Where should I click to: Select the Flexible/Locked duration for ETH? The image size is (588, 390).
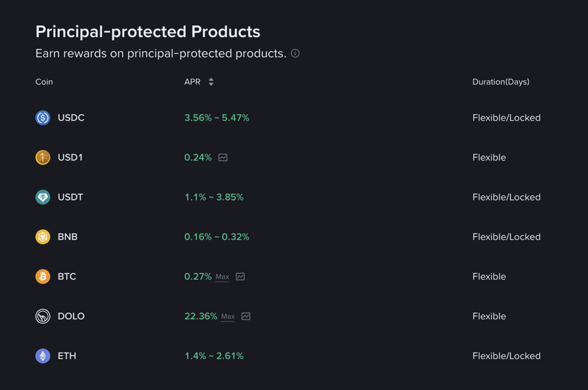tap(506, 356)
